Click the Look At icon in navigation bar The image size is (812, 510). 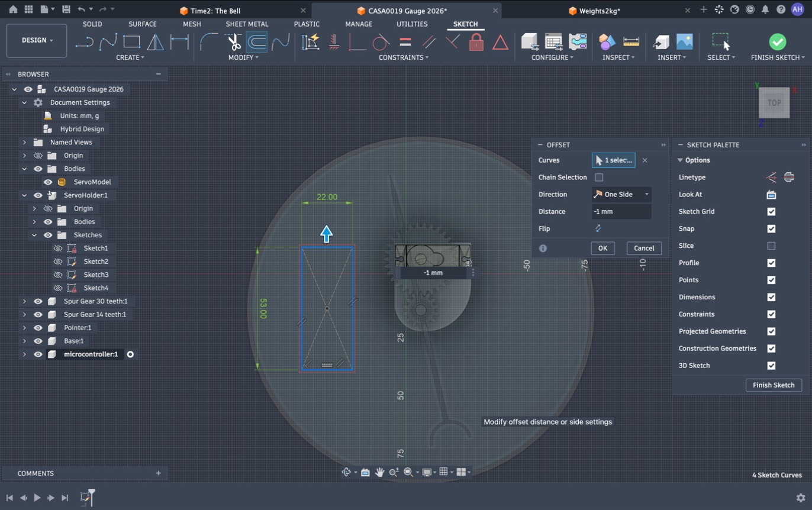click(365, 472)
